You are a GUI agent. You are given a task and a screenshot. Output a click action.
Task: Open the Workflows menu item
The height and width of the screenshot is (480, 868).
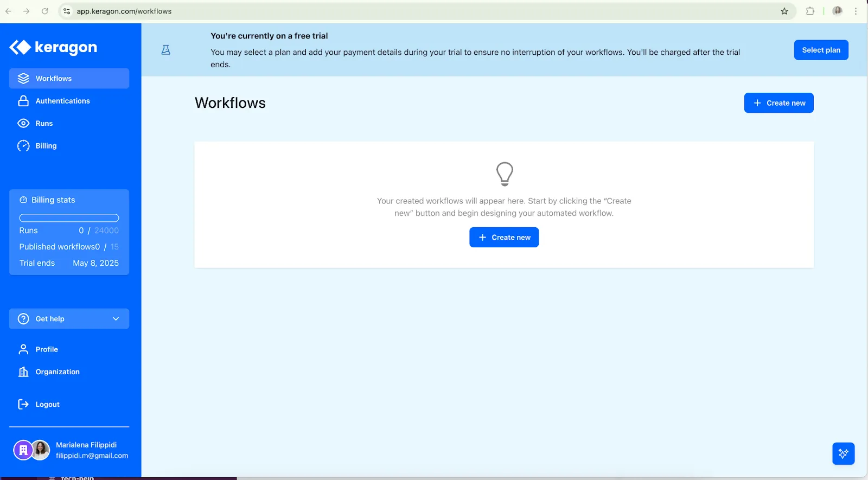coord(69,79)
